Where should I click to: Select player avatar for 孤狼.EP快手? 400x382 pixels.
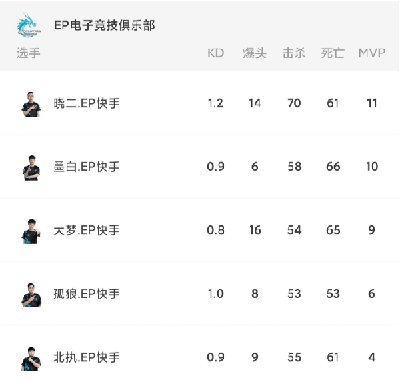pos(31,295)
